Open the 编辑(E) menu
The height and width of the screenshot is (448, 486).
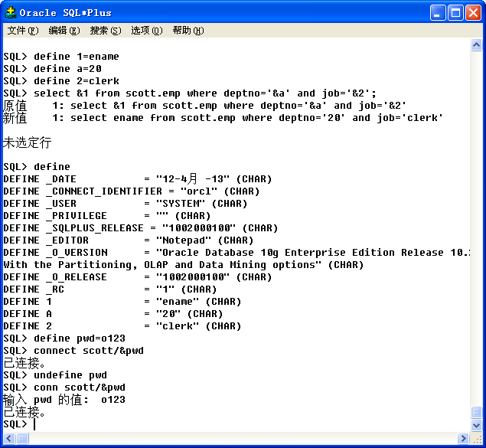point(64,31)
